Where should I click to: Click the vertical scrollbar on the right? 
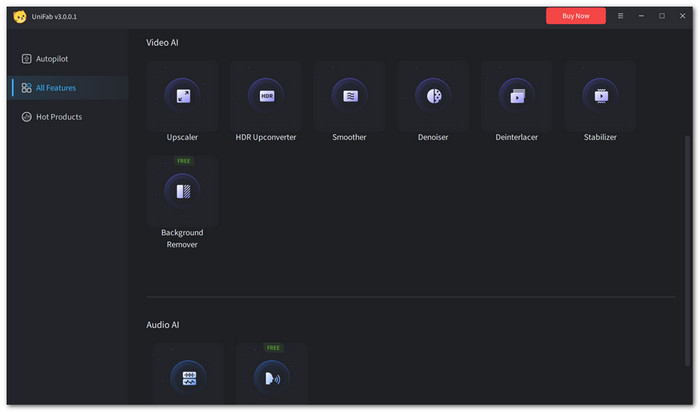pyautogui.click(x=688, y=250)
